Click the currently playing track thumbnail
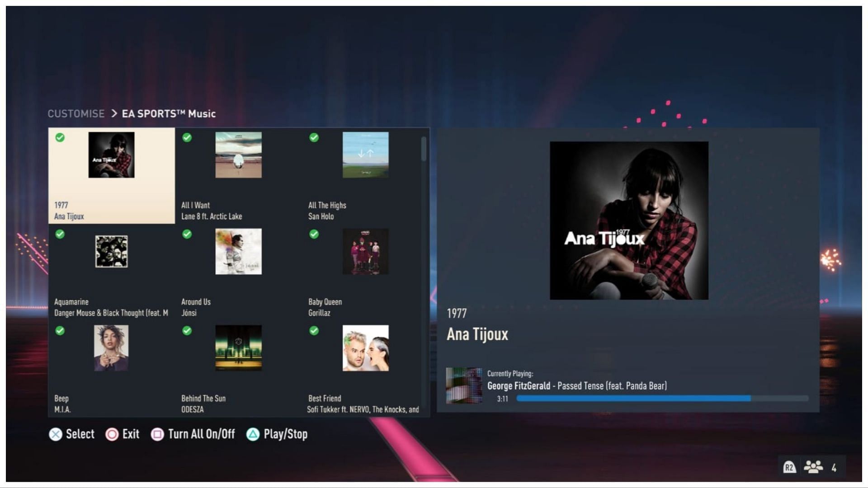The height and width of the screenshot is (488, 868). 464,385
